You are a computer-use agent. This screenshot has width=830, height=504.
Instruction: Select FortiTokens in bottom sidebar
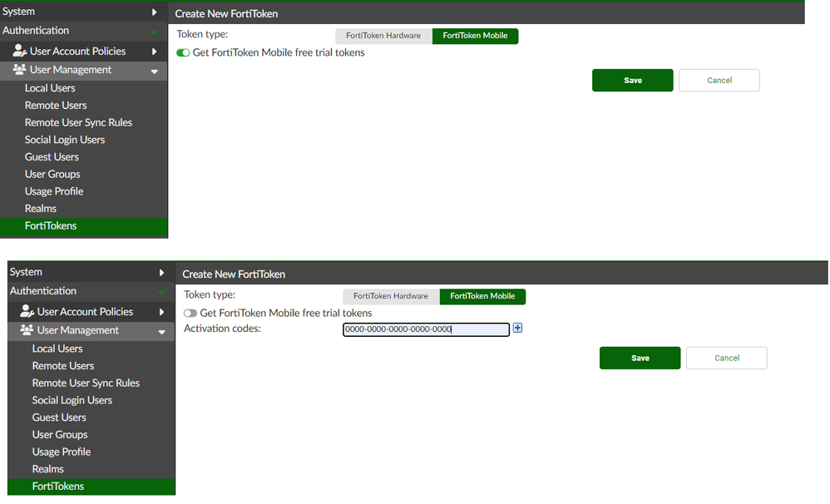click(x=91, y=486)
